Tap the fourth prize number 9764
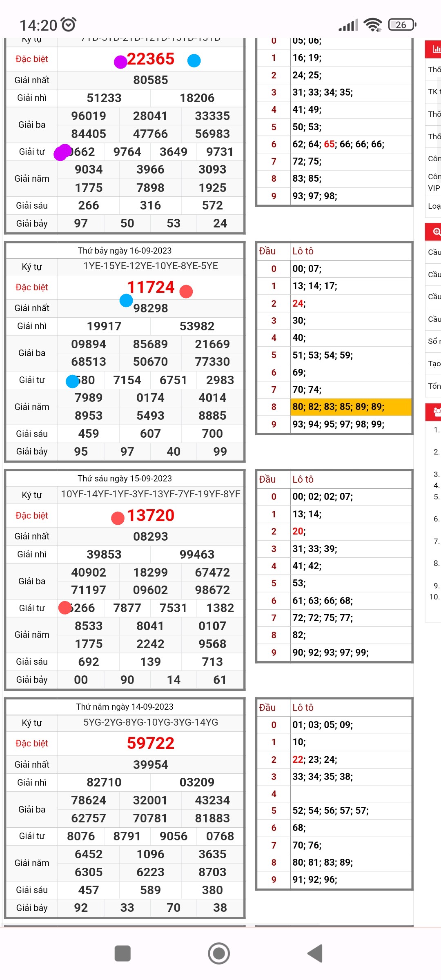Viewport: 441px width, 980px height. [x=127, y=152]
